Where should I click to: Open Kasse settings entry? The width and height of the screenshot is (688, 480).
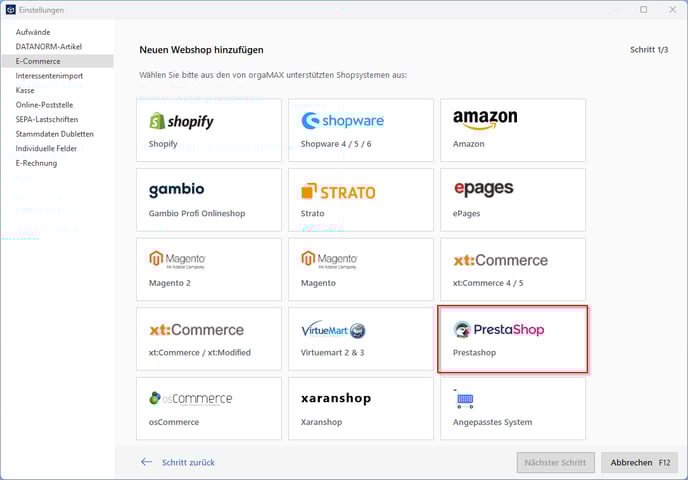click(x=25, y=90)
